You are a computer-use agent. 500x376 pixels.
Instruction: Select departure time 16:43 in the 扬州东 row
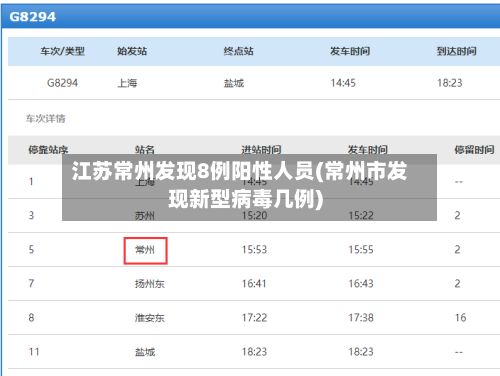361,284
